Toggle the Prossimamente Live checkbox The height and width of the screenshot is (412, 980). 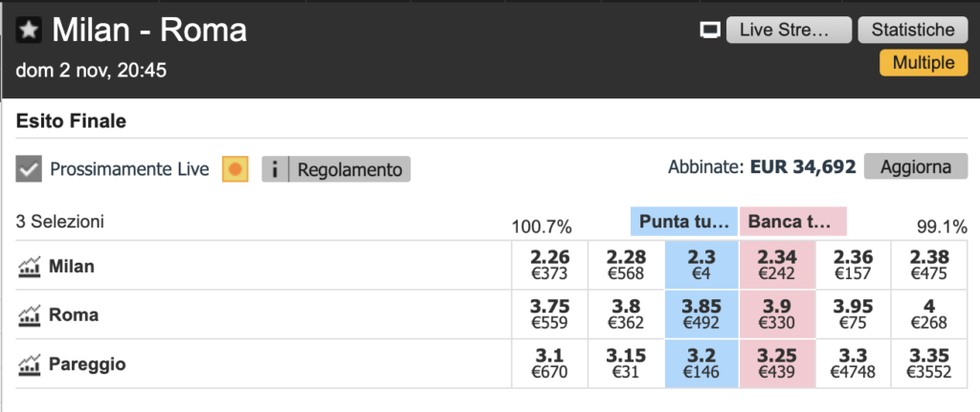(30, 169)
